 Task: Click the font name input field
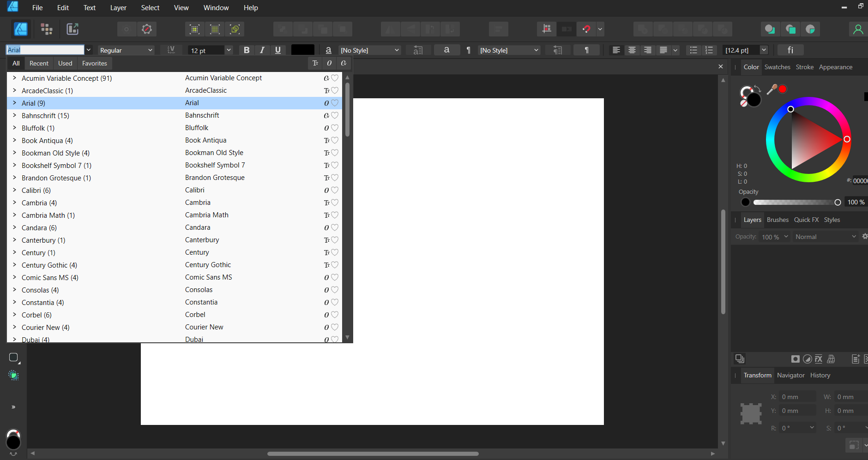click(x=45, y=50)
